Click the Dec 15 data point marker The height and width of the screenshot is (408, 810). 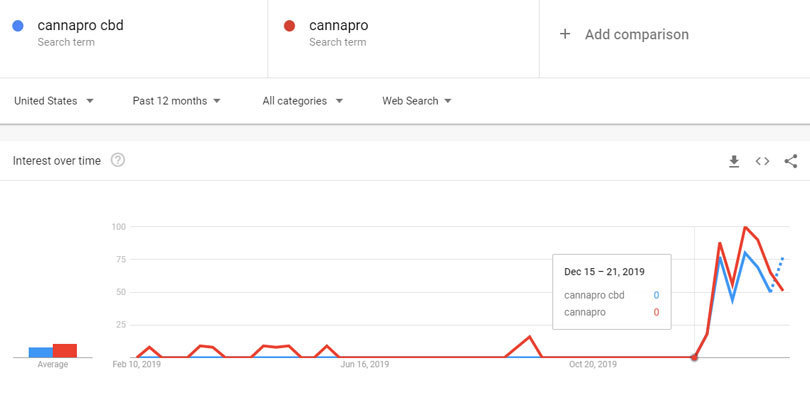coord(694,357)
